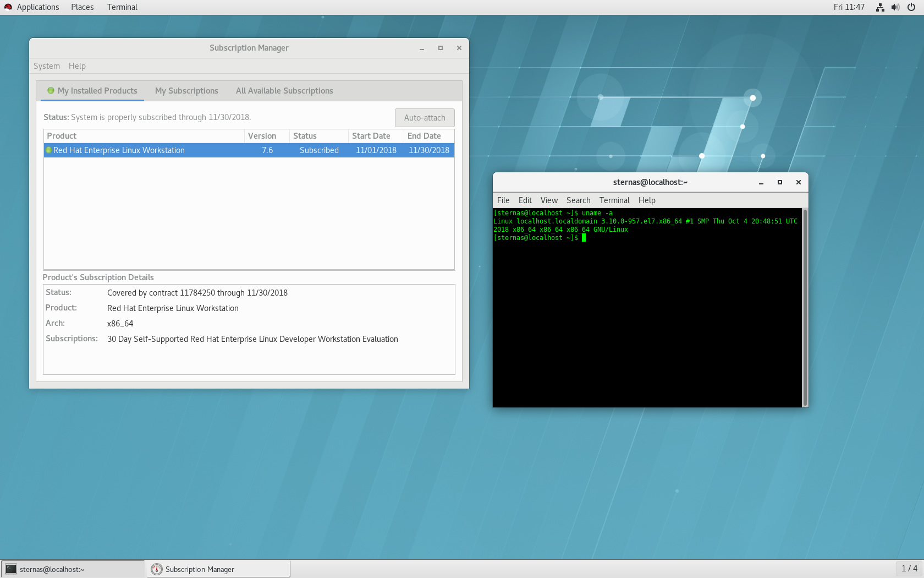Click end date 11/30/2018 cell

[x=429, y=150]
